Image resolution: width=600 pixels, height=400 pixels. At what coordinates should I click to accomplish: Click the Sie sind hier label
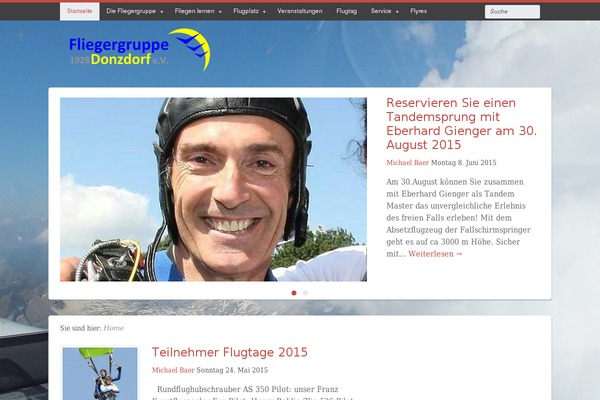pyautogui.click(x=80, y=328)
